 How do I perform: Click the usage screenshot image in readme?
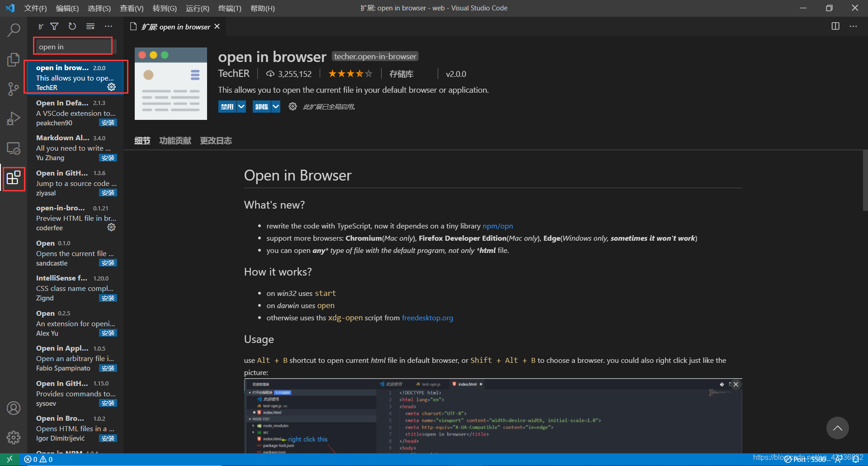[x=493, y=416]
